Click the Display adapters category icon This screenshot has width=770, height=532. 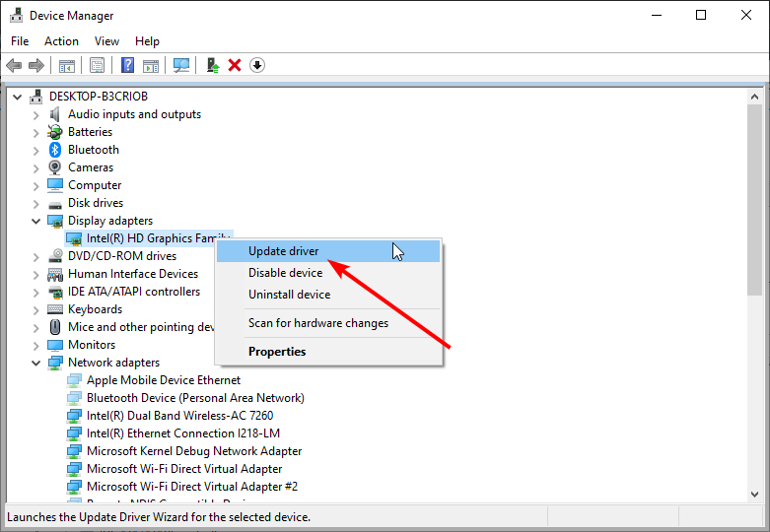pos(55,221)
